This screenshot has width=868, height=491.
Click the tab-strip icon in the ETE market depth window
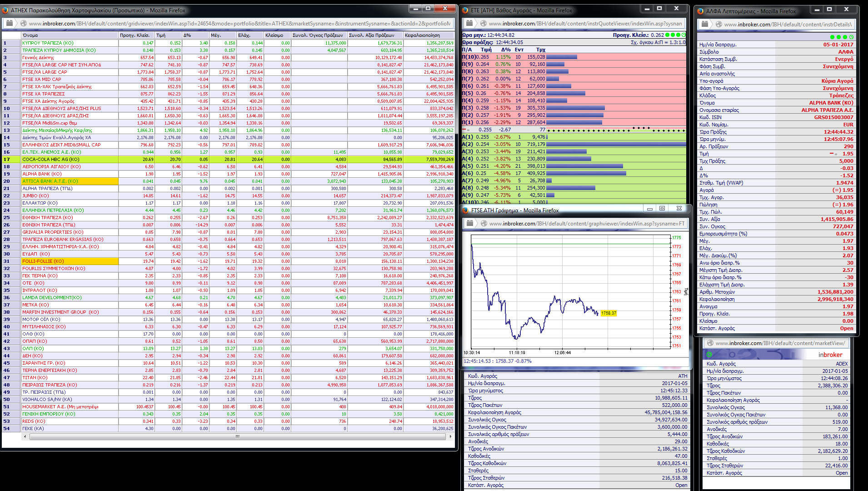click(470, 23)
